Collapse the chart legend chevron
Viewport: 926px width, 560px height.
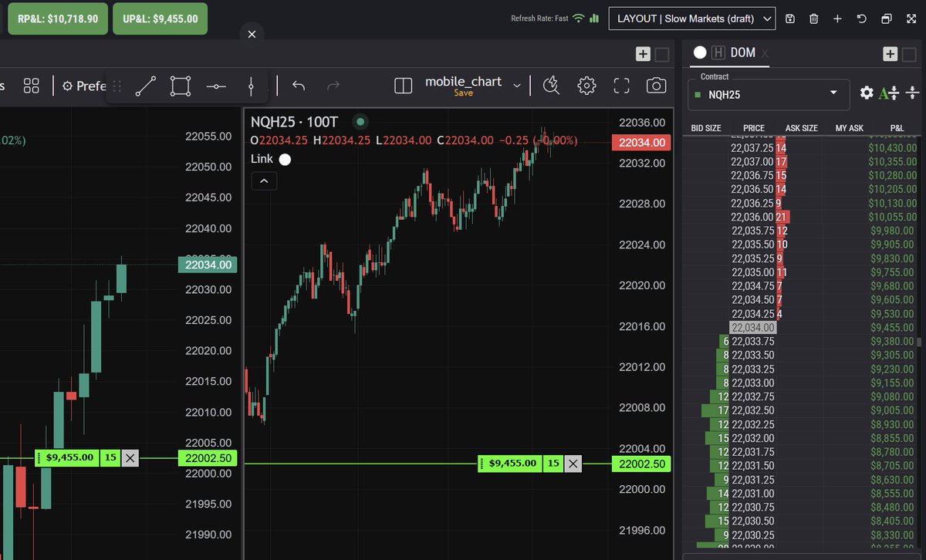tap(263, 181)
